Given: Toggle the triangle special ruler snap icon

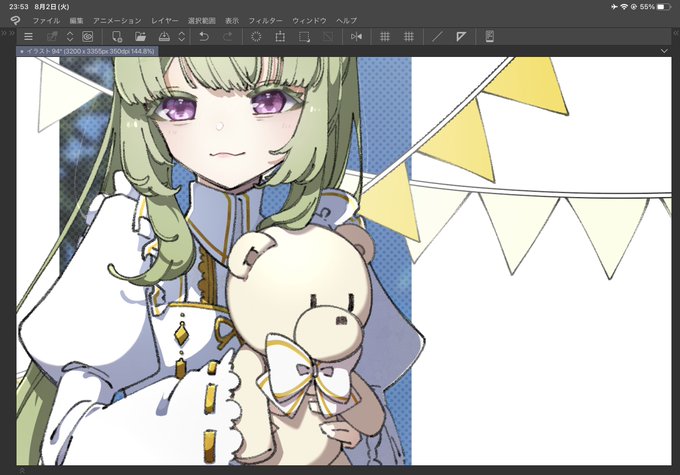Looking at the screenshot, I should (461, 37).
